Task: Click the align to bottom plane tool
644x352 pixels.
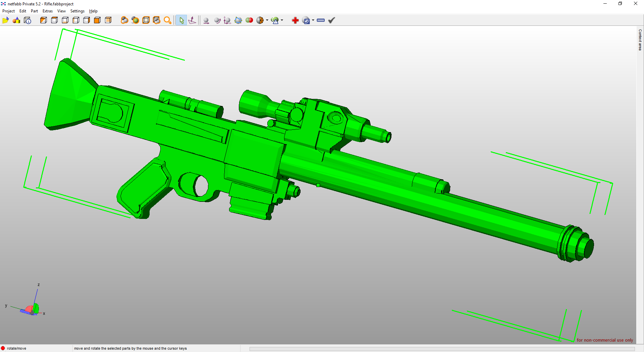Action: [192, 20]
